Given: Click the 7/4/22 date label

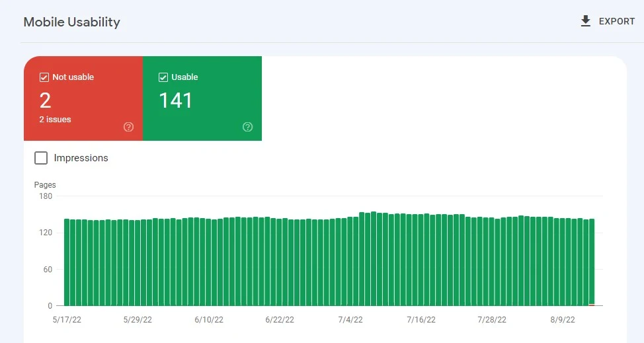Looking at the screenshot, I should (350, 320).
